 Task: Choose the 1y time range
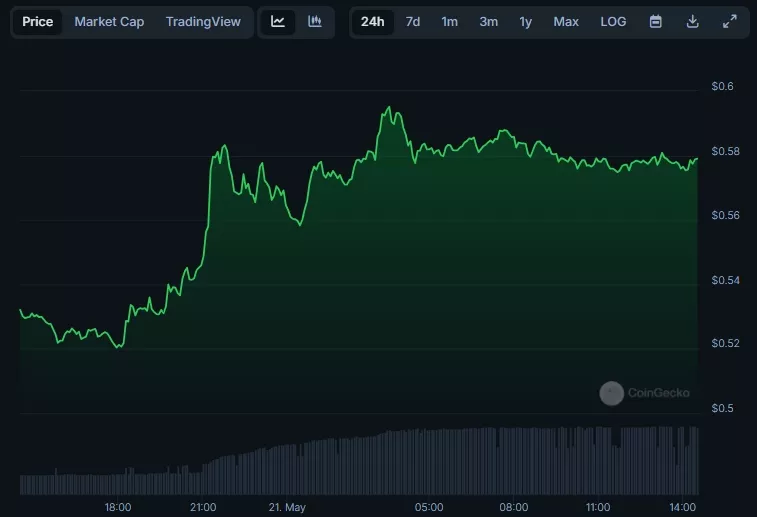tap(525, 22)
